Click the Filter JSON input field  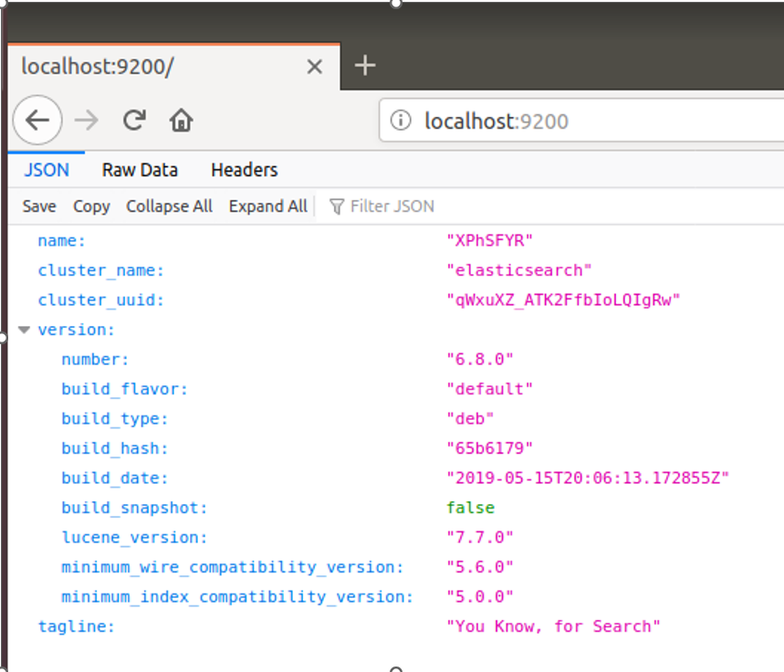[x=392, y=205]
